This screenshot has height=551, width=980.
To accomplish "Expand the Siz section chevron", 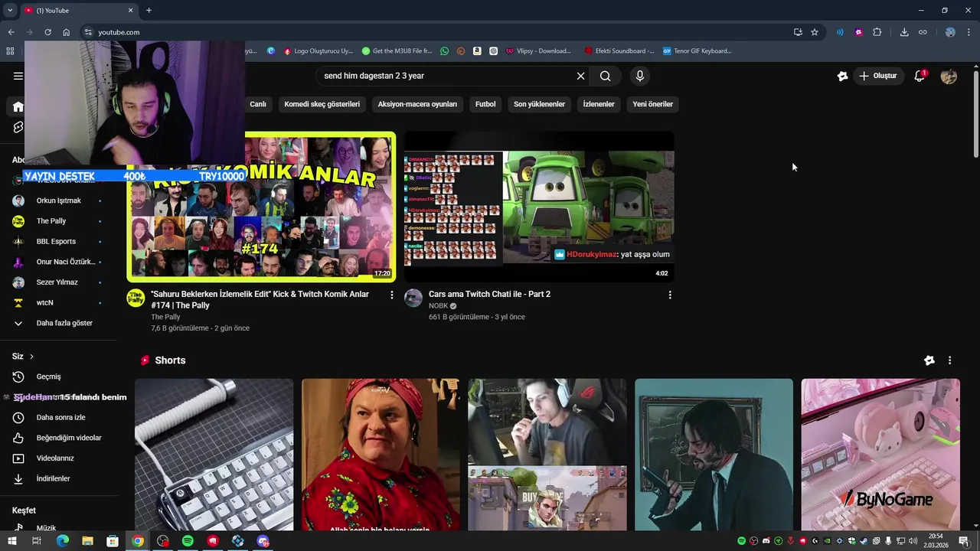I will 31,357.
